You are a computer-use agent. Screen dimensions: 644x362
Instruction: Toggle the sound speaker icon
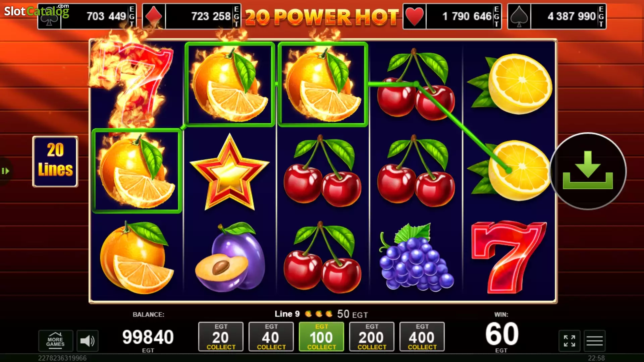pyautogui.click(x=87, y=341)
